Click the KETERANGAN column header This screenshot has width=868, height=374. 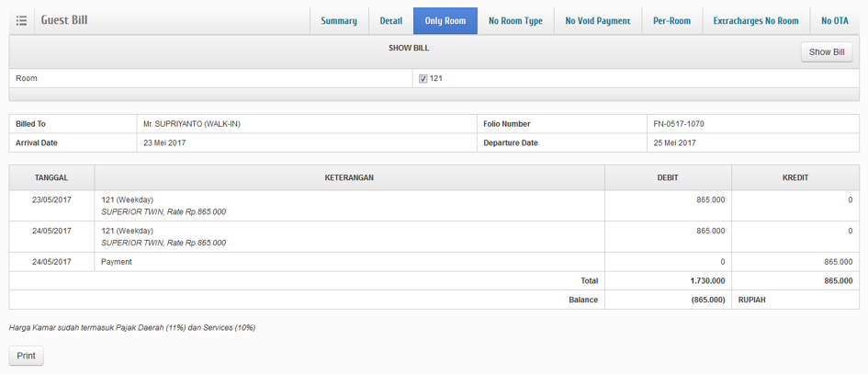click(349, 177)
